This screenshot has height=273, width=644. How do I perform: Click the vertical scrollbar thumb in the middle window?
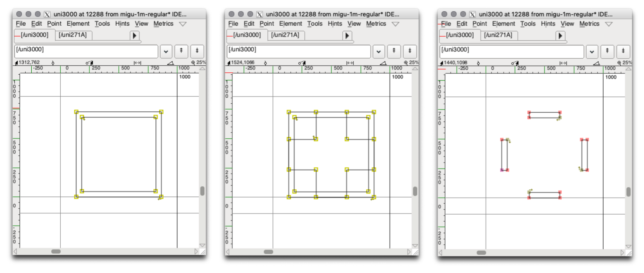415,191
